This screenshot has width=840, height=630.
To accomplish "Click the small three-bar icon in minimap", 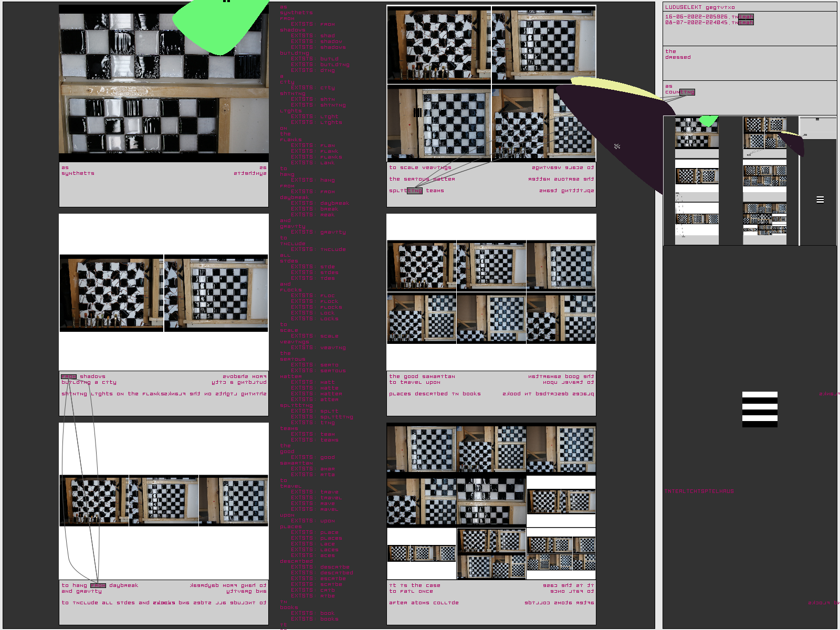I will [x=820, y=199].
